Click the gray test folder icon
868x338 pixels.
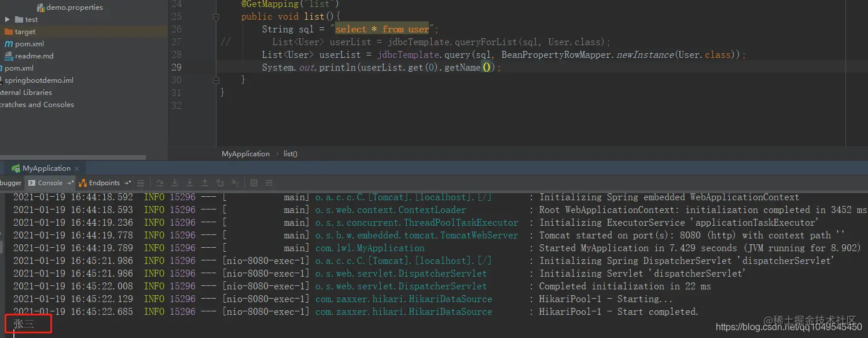tap(19, 20)
